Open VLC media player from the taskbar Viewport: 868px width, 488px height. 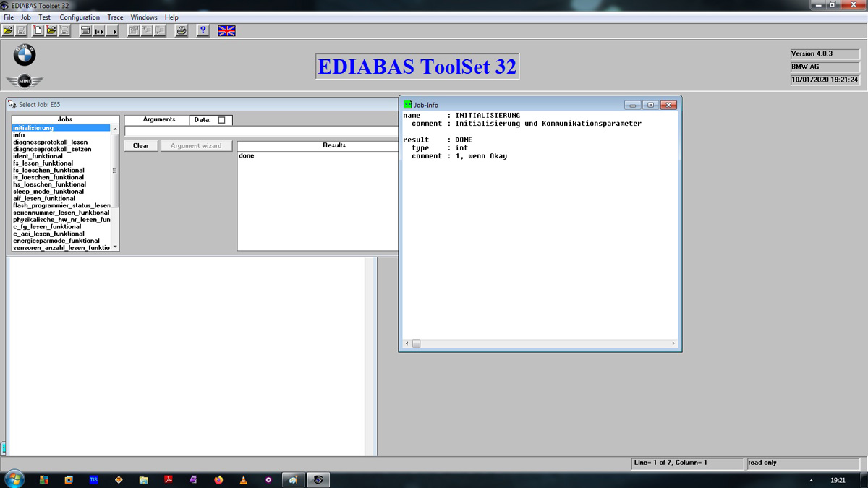[x=244, y=479]
